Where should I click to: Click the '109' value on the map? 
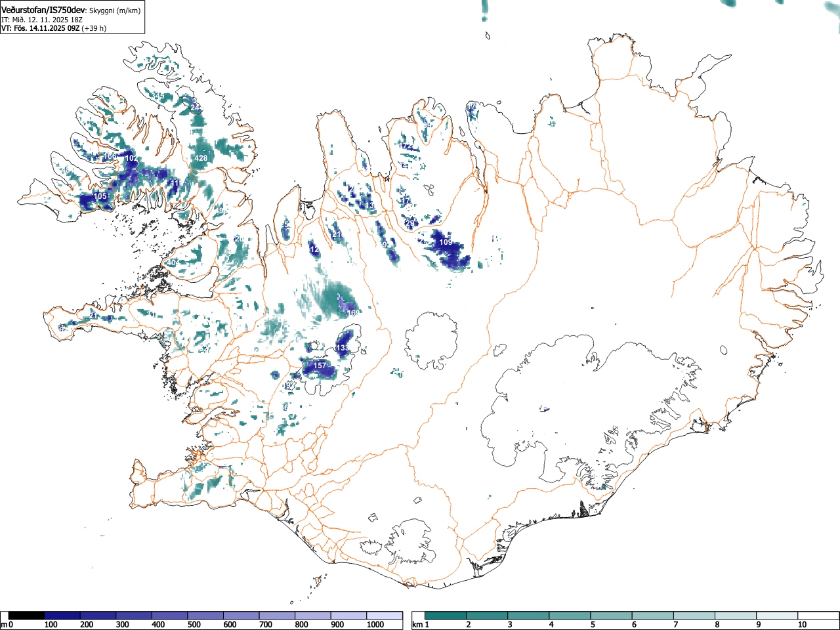click(446, 242)
